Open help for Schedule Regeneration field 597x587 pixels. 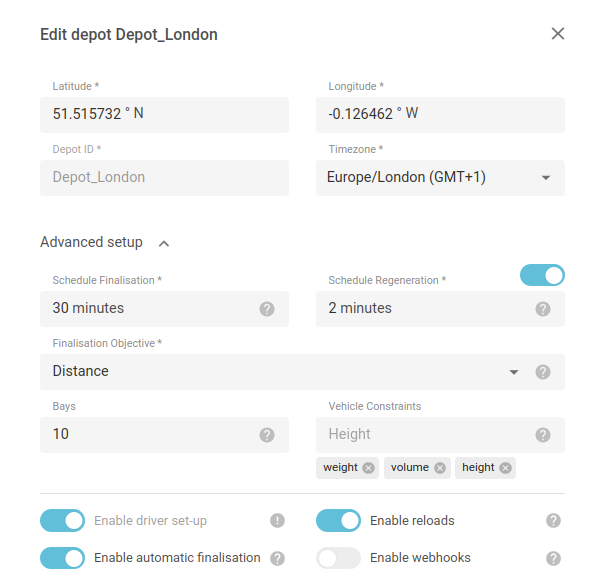point(543,309)
